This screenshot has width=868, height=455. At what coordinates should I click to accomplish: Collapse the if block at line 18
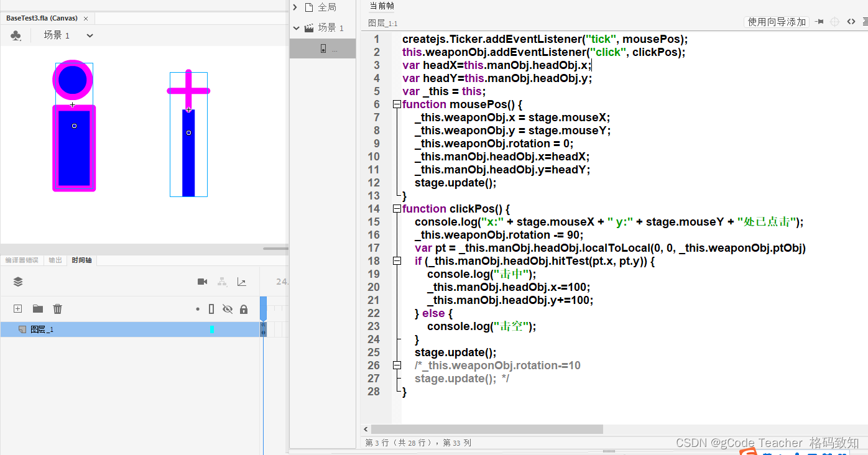coord(397,261)
